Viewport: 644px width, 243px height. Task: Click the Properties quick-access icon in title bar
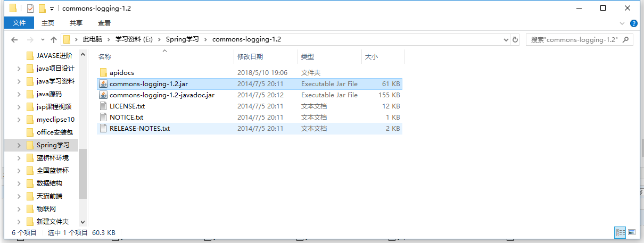(x=30, y=9)
